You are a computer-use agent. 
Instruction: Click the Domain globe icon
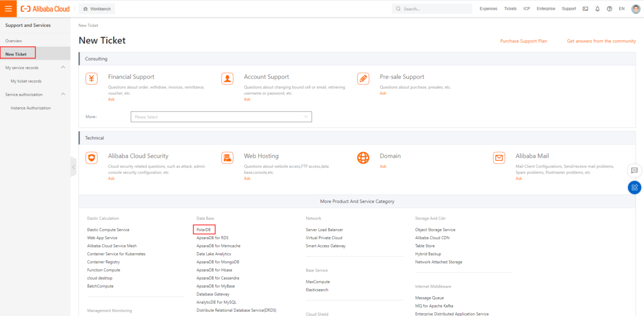(363, 158)
